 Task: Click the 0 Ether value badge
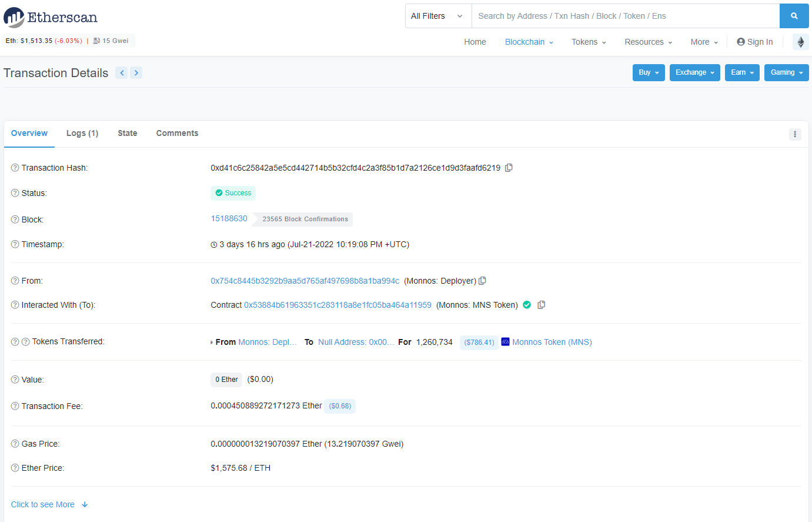coord(226,380)
